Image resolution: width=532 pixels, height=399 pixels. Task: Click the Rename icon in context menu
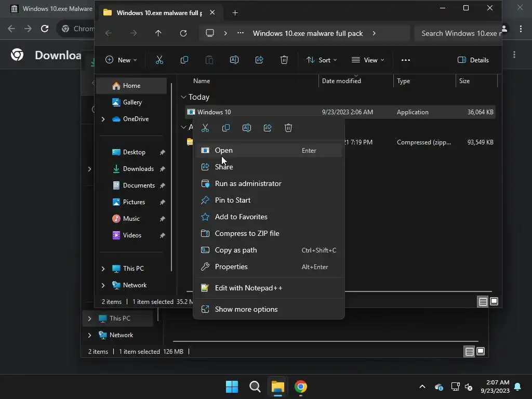click(247, 128)
